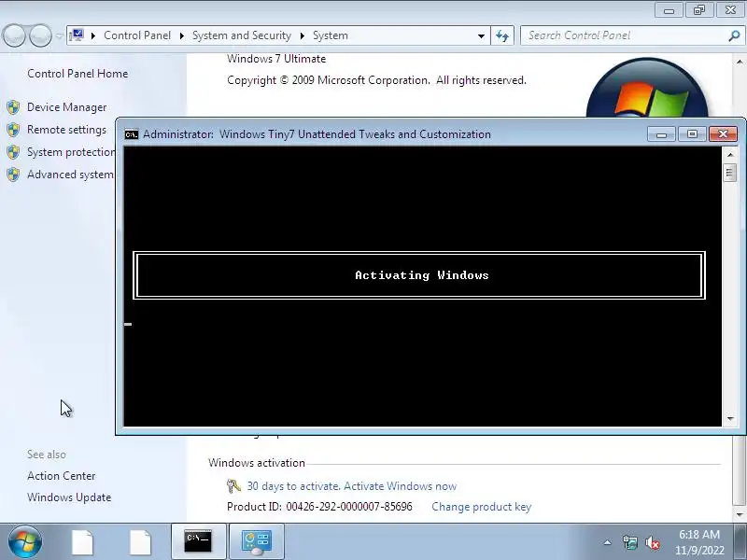Click Change product key link
The image size is (747, 560).
point(481,507)
